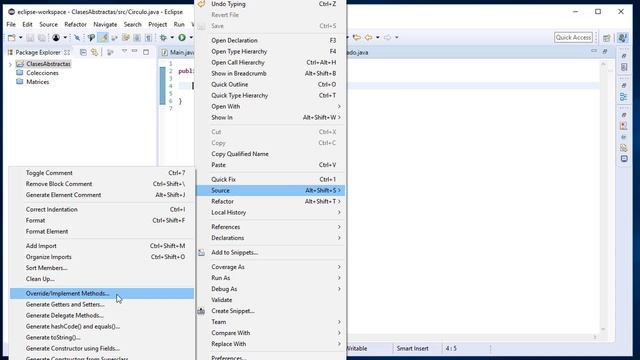The height and width of the screenshot is (360, 640).
Task: Select Generate toString() menu entry
Action: (102, 338)
